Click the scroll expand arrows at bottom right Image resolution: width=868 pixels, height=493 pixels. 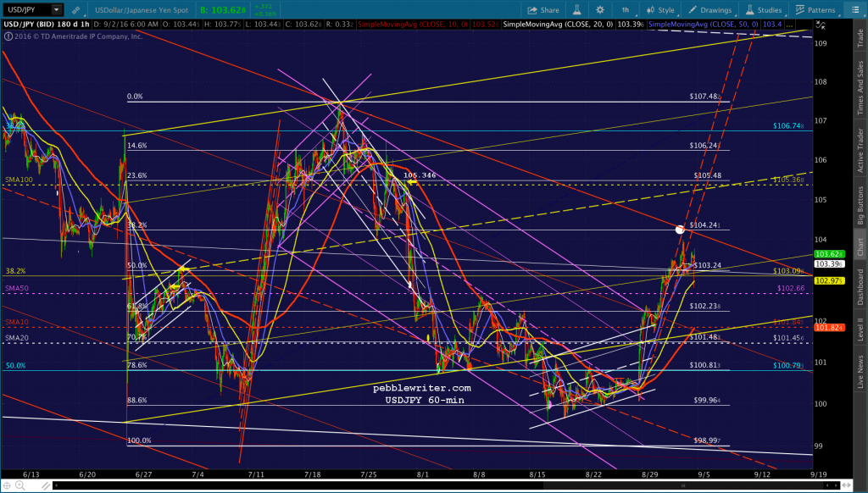845,486
